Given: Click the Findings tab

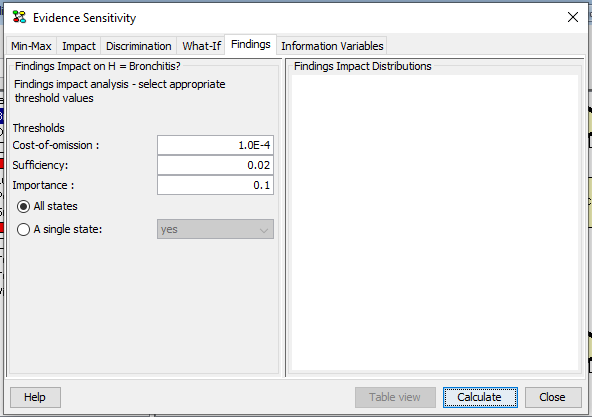Looking at the screenshot, I should 251,45.
